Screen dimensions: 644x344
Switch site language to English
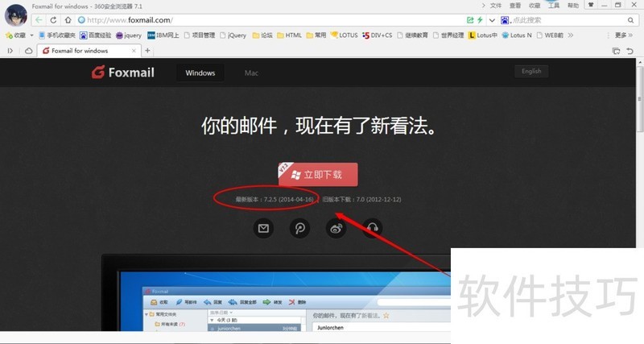(531, 71)
